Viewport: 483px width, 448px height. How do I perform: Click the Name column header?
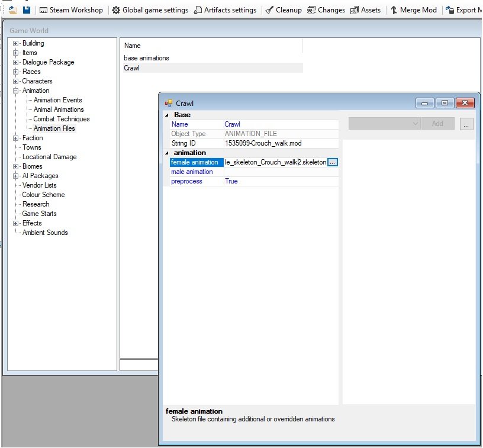point(212,46)
